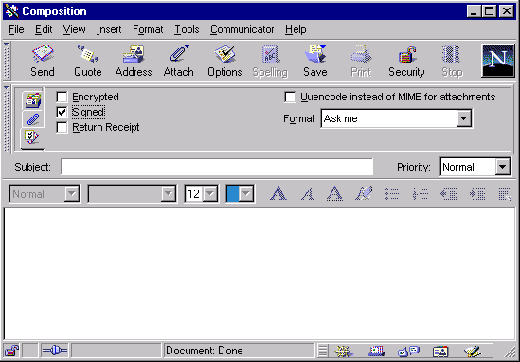Make text bigger with first A icon
This screenshot has height=362, width=520.
(x=278, y=194)
